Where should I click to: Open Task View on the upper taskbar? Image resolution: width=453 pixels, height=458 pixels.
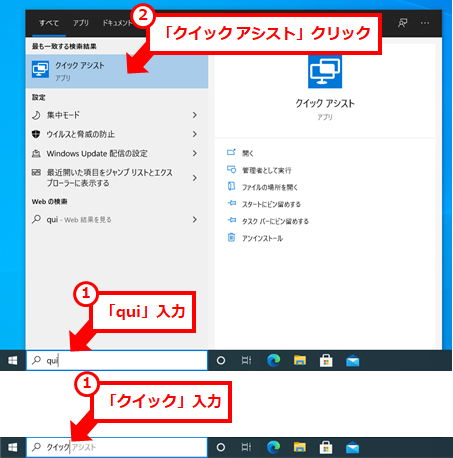pyautogui.click(x=246, y=360)
